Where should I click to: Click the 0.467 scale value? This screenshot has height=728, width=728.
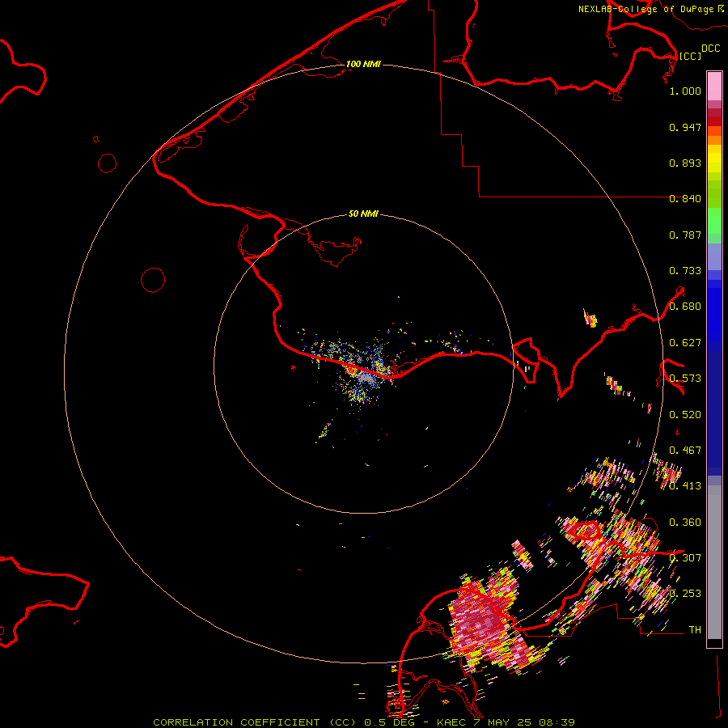(685, 451)
